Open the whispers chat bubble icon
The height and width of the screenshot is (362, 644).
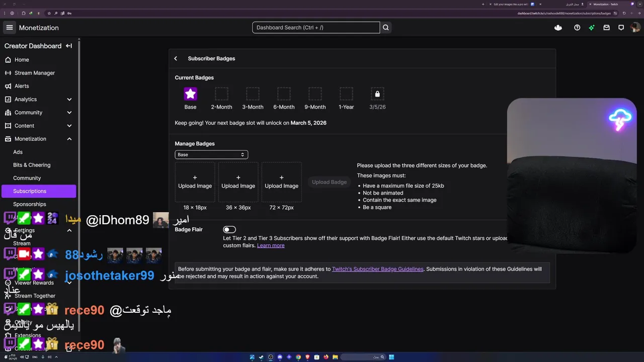621,28
